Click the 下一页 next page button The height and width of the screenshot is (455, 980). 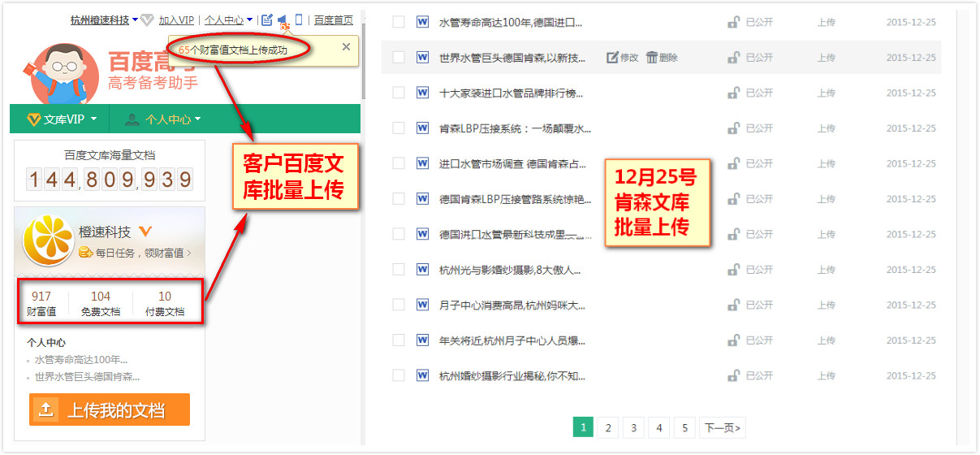723,428
